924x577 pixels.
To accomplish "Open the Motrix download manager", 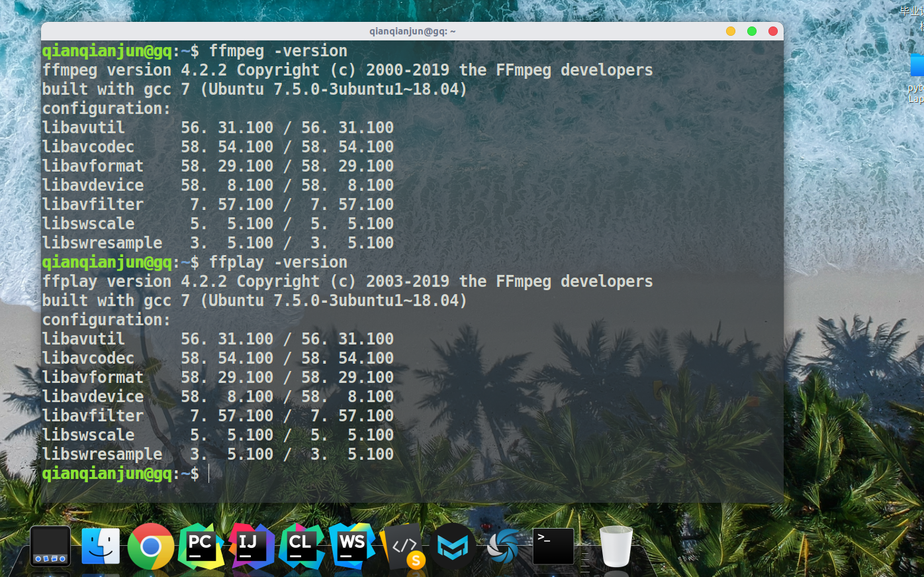I will (x=453, y=546).
